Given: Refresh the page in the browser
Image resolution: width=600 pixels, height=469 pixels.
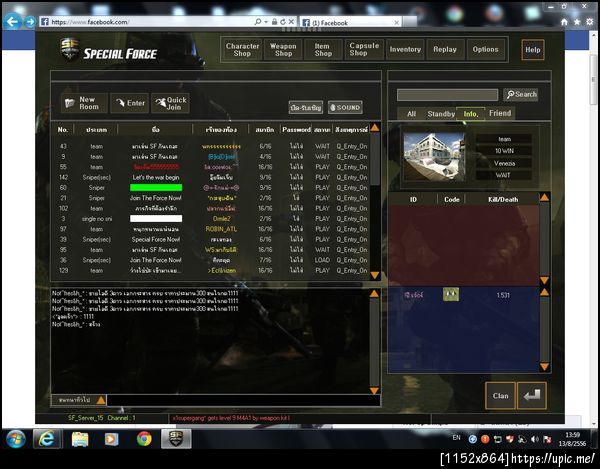Looking at the screenshot, I should 283,22.
